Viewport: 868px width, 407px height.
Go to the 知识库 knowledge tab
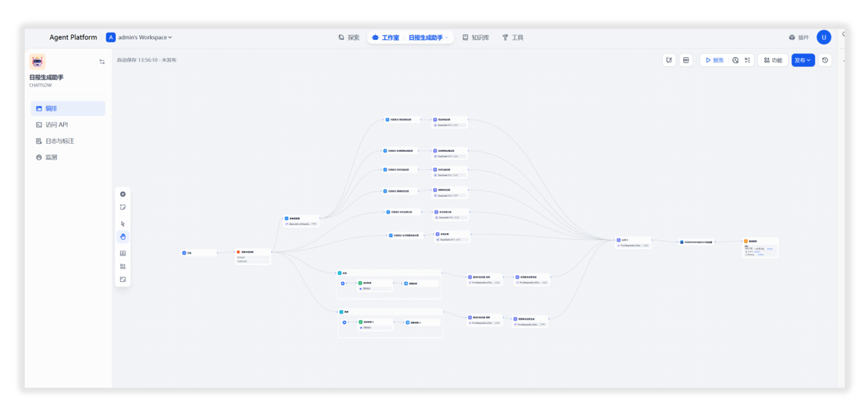[x=475, y=37]
